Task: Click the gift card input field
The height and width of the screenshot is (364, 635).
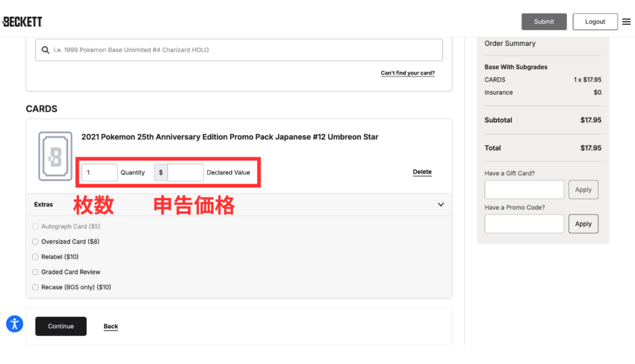Action: point(524,190)
